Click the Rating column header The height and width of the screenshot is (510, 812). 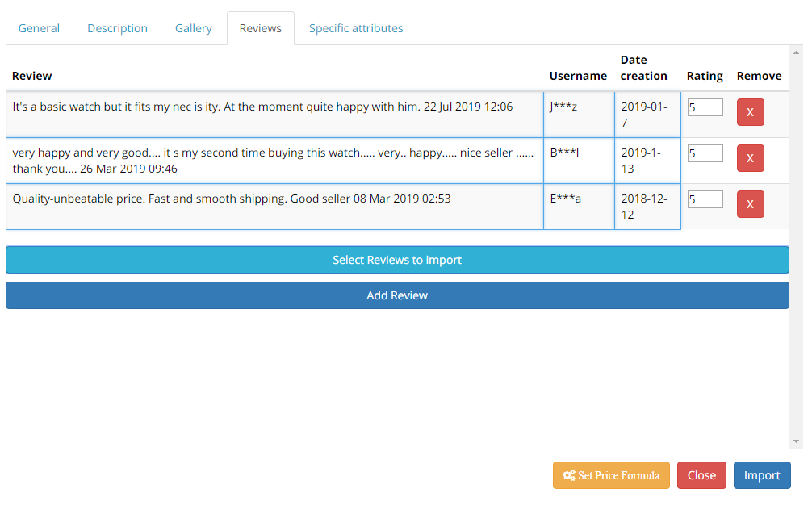pyautogui.click(x=705, y=76)
